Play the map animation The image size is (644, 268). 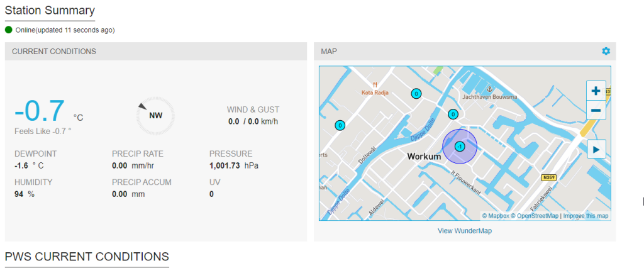click(596, 149)
